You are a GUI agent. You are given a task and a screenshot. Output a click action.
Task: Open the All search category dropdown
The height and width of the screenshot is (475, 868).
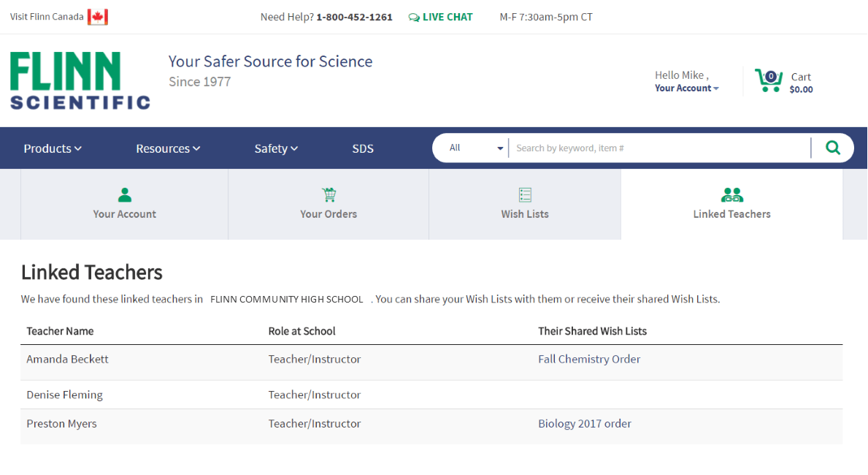476,148
